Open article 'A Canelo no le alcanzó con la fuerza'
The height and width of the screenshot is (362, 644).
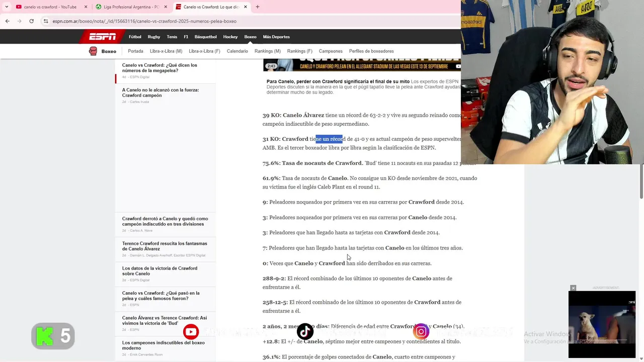pos(160,93)
